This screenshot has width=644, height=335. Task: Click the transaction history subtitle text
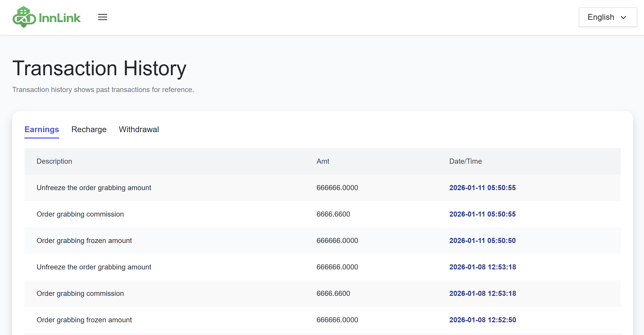point(103,89)
